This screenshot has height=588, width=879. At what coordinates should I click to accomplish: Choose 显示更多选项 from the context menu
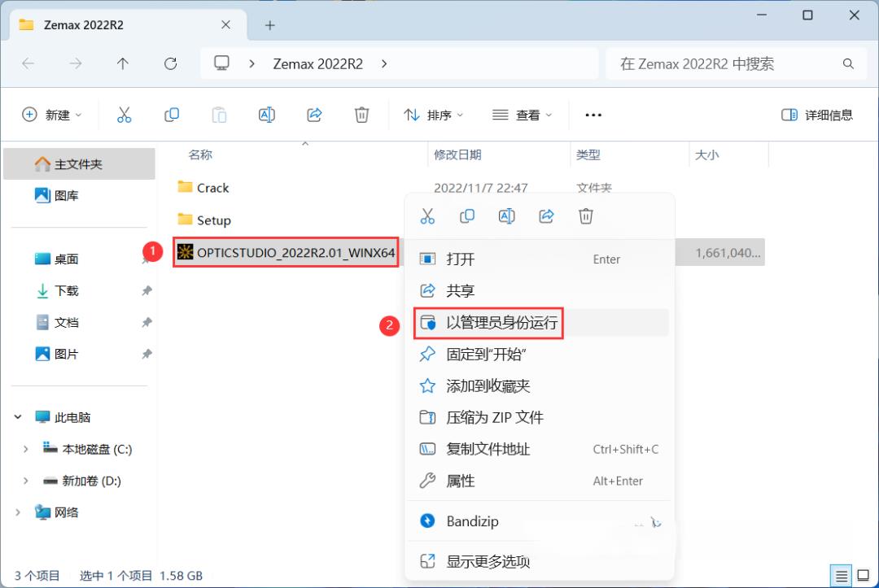click(x=541, y=561)
